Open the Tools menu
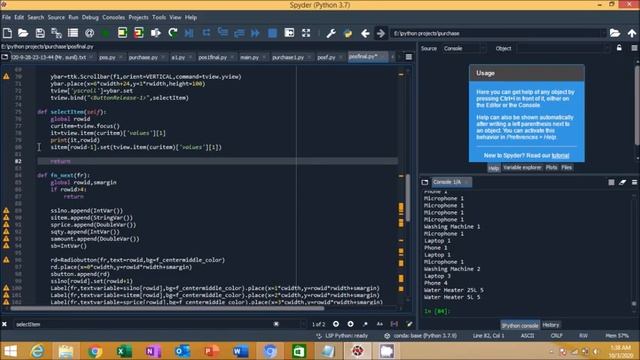 (x=159, y=18)
